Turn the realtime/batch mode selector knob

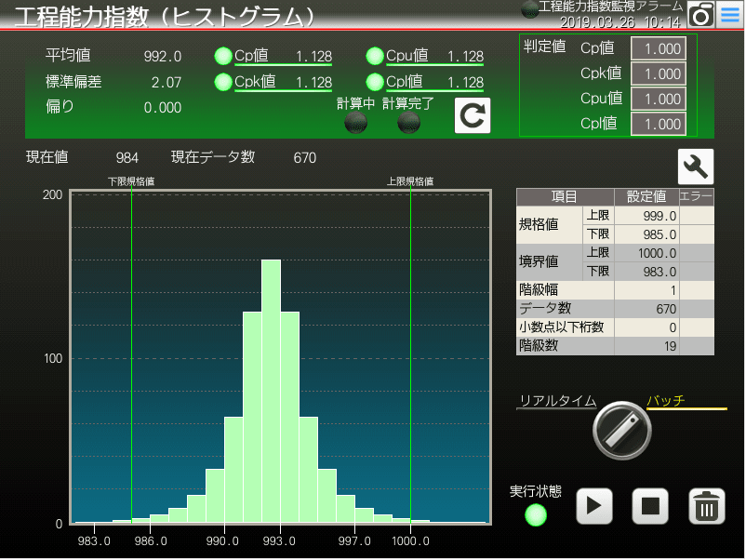click(622, 430)
